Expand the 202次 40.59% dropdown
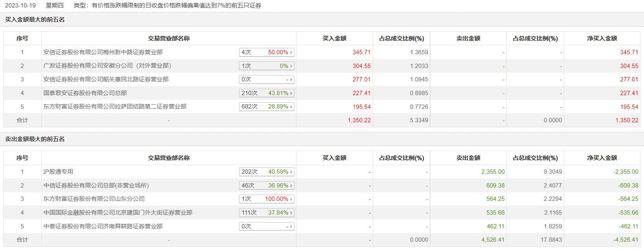 tap(267, 172)
